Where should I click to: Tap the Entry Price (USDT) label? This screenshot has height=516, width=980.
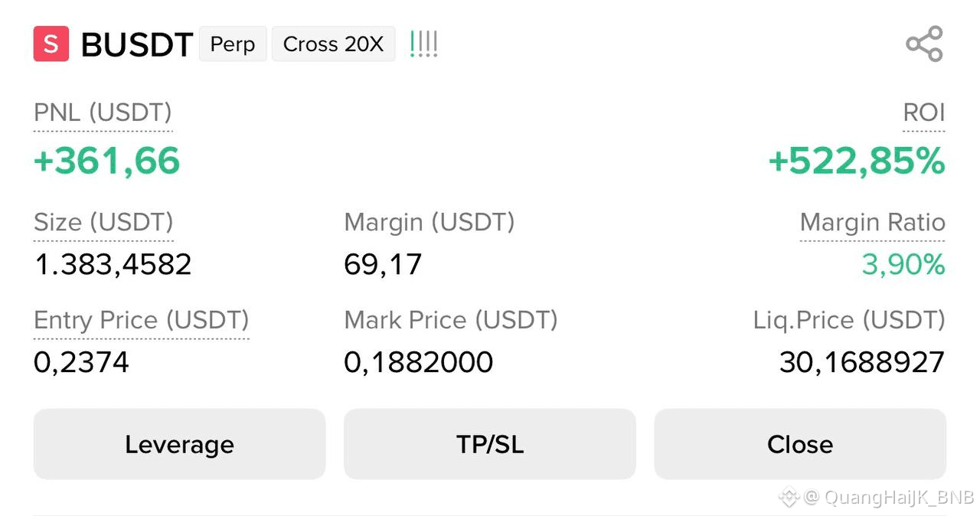point(142,320)
